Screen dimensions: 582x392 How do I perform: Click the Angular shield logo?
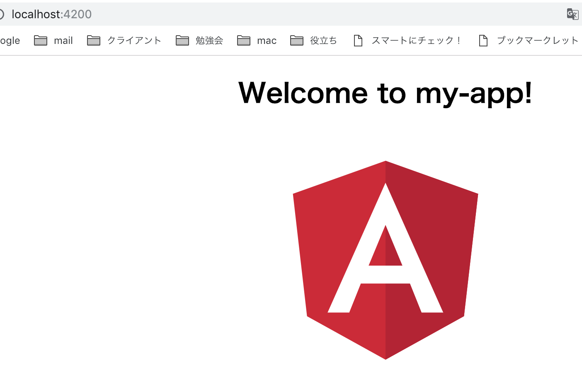[x=386, y=260]
